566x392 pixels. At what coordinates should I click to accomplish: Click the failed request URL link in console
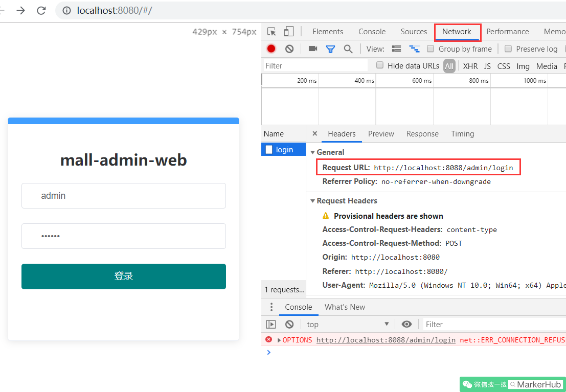(386, 340)
